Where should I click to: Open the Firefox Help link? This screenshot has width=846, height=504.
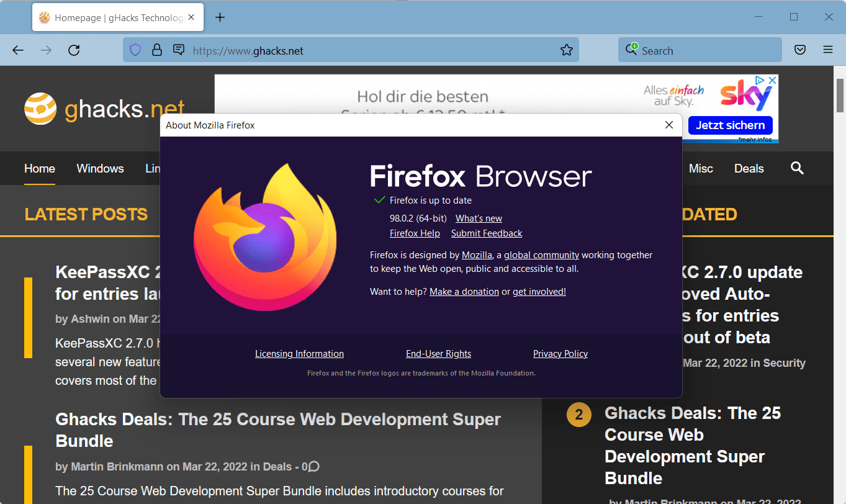pos(415,233)
